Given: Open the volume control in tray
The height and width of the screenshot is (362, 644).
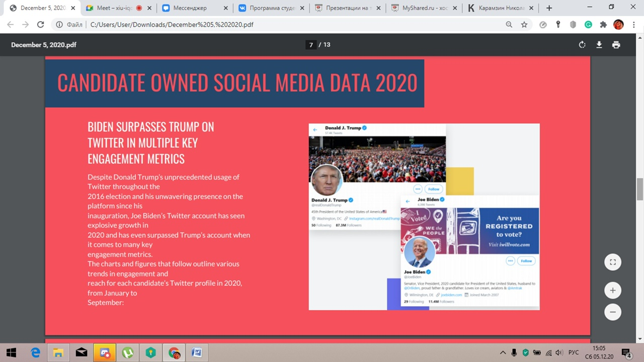Looking at the screenshot, I should point(559,352).
